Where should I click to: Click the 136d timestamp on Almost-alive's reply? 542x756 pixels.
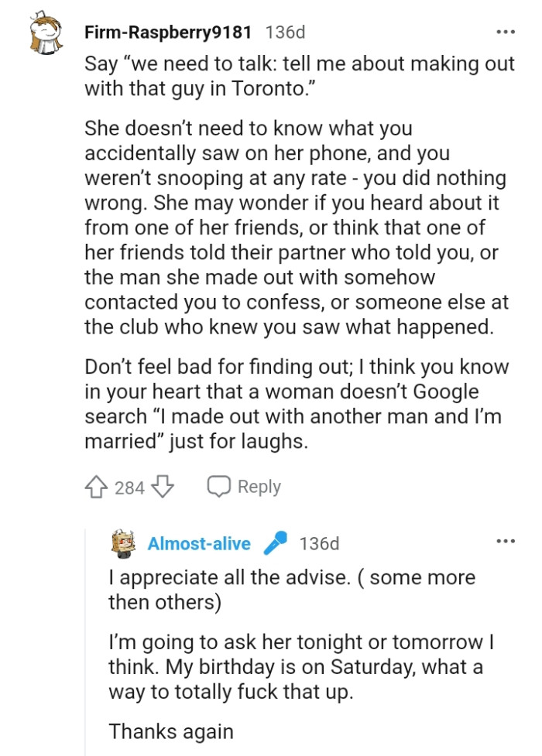pyautogui.click(x=321, y=544)
